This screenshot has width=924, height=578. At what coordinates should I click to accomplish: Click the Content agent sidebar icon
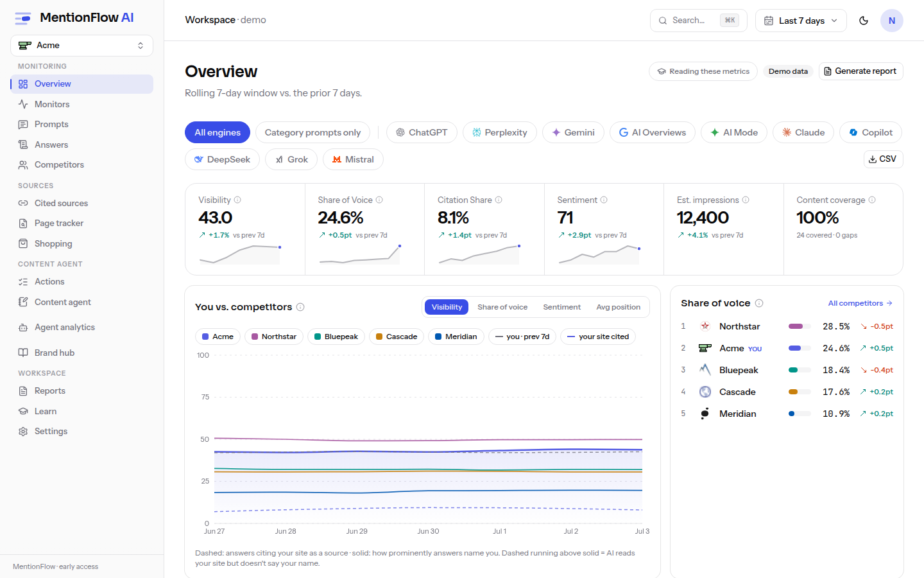[x=23, y=302]
